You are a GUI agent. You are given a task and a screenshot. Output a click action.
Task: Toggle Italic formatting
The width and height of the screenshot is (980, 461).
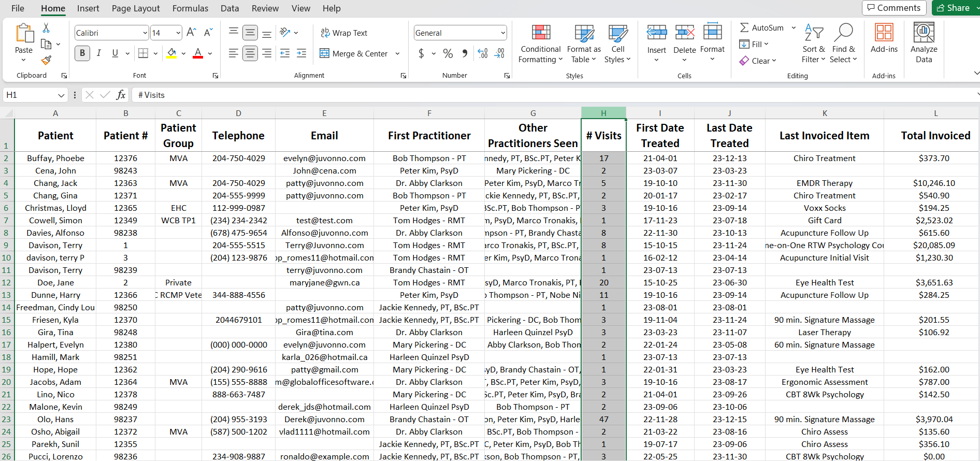[x=98, y=53]
